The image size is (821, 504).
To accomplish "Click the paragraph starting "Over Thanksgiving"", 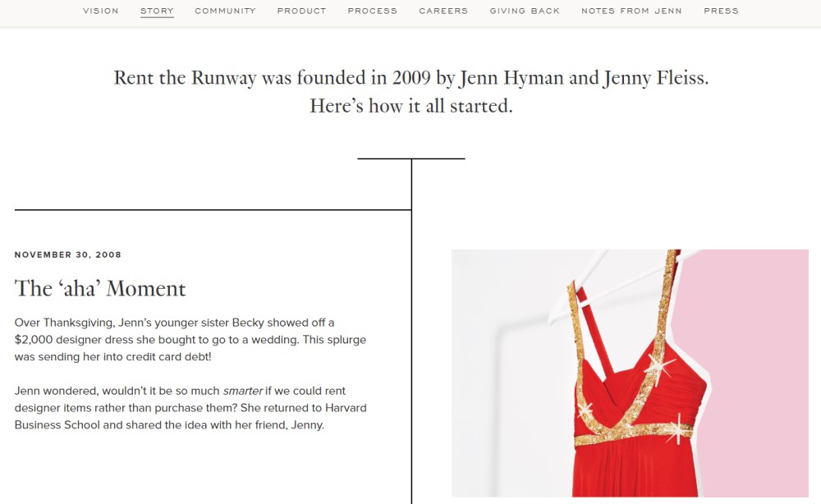I will tap(190, 340).
